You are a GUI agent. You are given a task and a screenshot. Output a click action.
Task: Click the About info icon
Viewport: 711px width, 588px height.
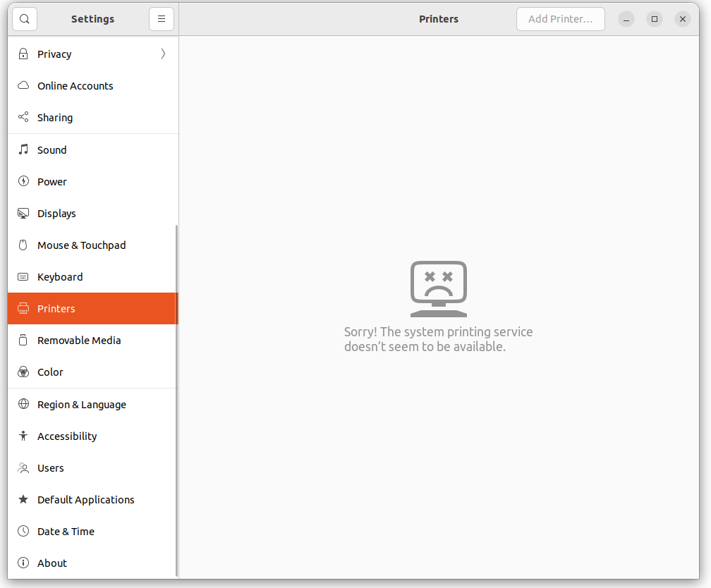tap(23, 563)
